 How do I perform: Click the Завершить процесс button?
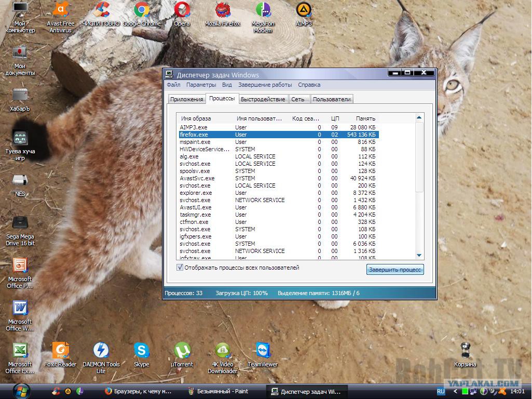395,270
